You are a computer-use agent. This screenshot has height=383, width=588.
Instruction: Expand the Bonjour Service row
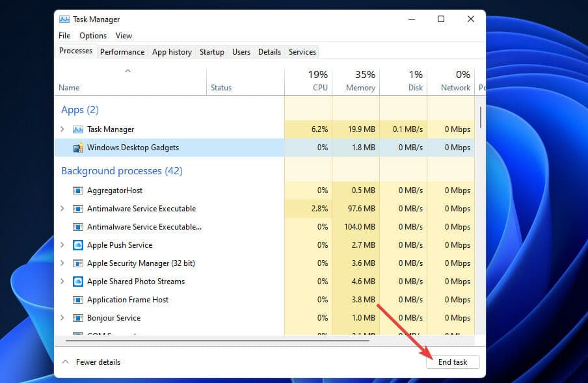click(x=62, y=318)
